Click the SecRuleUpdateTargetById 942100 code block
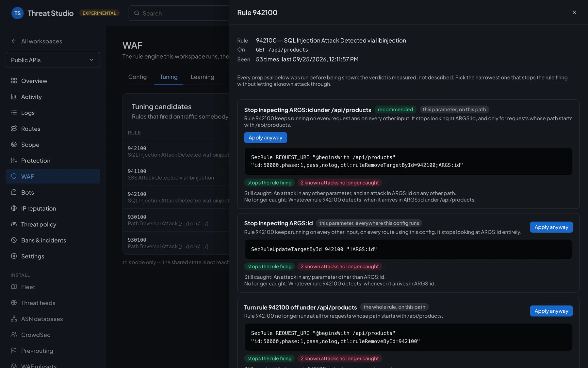Image resolution: width=588 pixels, height=368 pixels. click(x=408, y=249)
